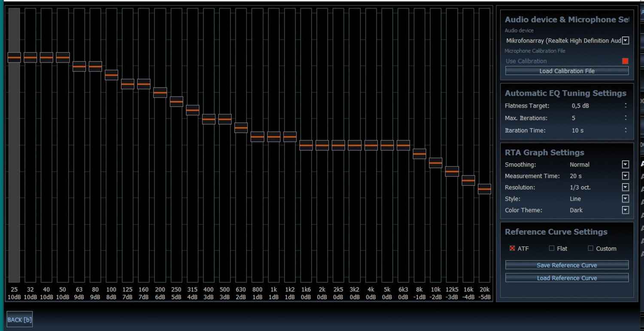Screen dimensions: 644x331
Task: Click the 1k band slider handle
Action: coord(273,137)
